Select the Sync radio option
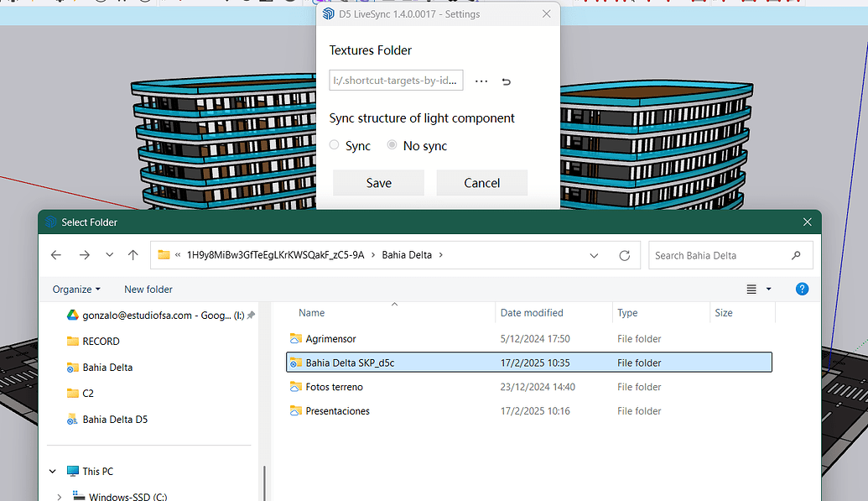The height and width of the screenshot is (501, 868). click(x=335, y=145)
